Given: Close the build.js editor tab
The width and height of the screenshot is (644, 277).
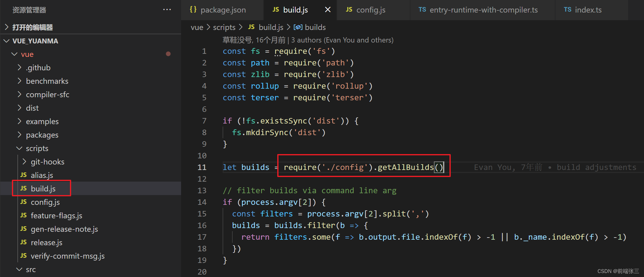Looking at the screenshot, I should pos(328,10).
